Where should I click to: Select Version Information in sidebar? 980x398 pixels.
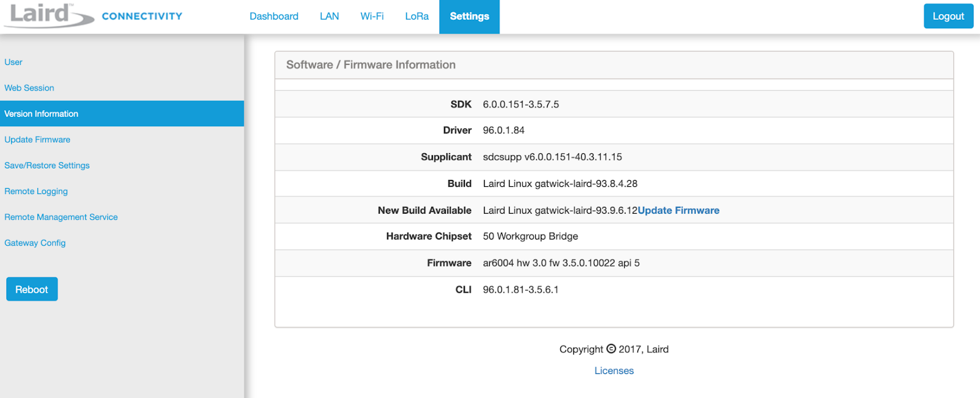click(122, 114)
